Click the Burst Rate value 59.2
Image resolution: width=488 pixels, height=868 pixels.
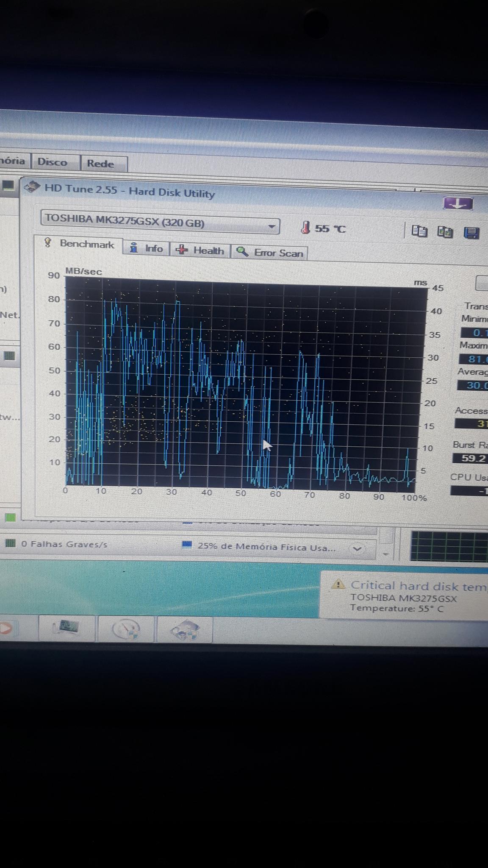tap(471, 459)
